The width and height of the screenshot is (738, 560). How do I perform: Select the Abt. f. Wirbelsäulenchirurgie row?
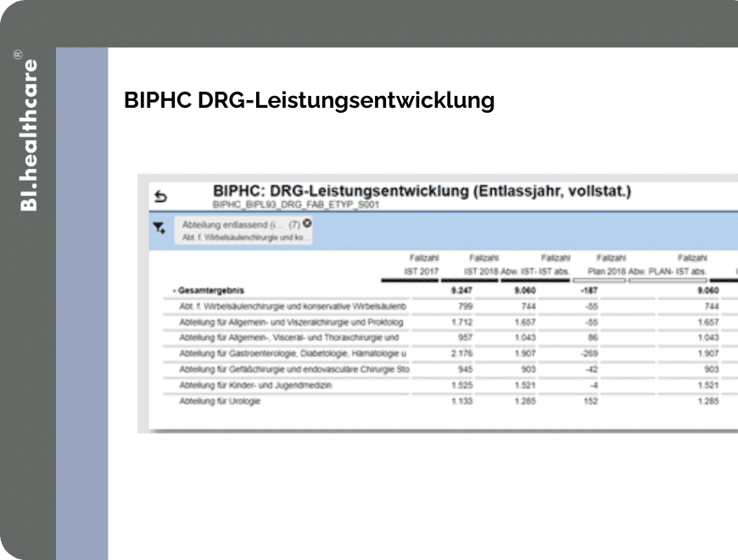[x=293, y=306]
